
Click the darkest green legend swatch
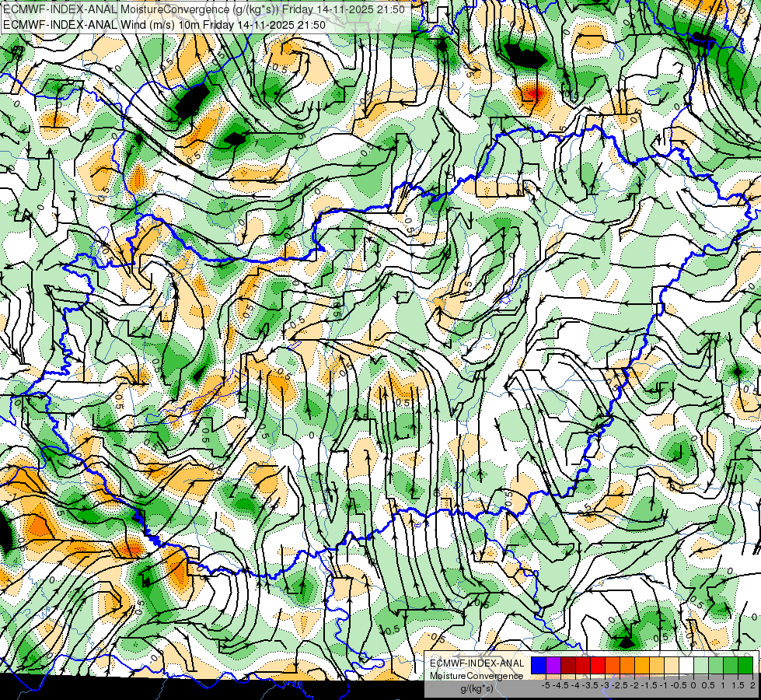745,666
